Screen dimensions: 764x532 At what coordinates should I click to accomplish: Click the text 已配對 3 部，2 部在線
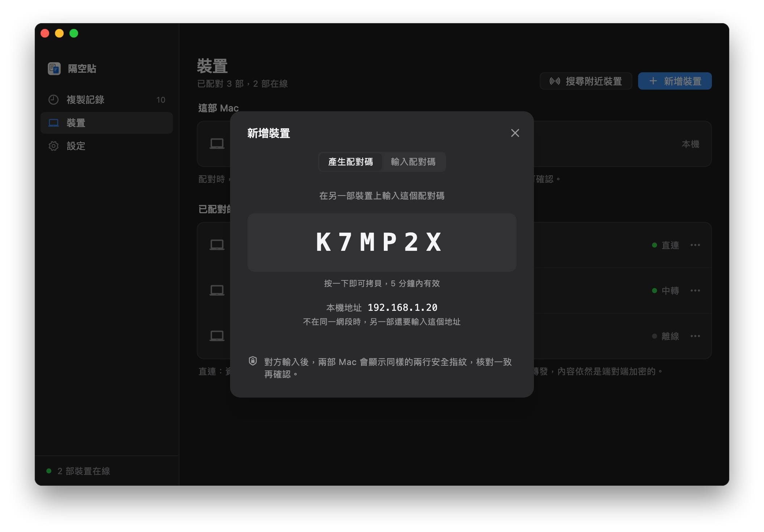[x=242, y=84]
